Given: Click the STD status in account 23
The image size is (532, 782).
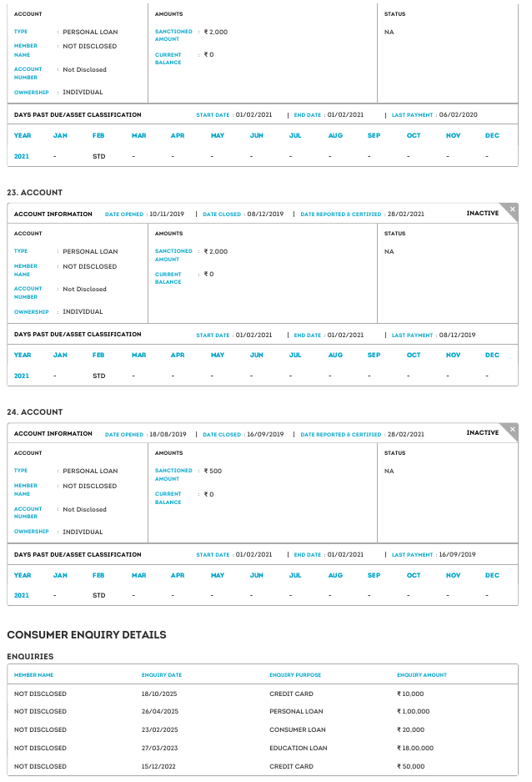Looking at the screenshot, I should tap(98, 376).
